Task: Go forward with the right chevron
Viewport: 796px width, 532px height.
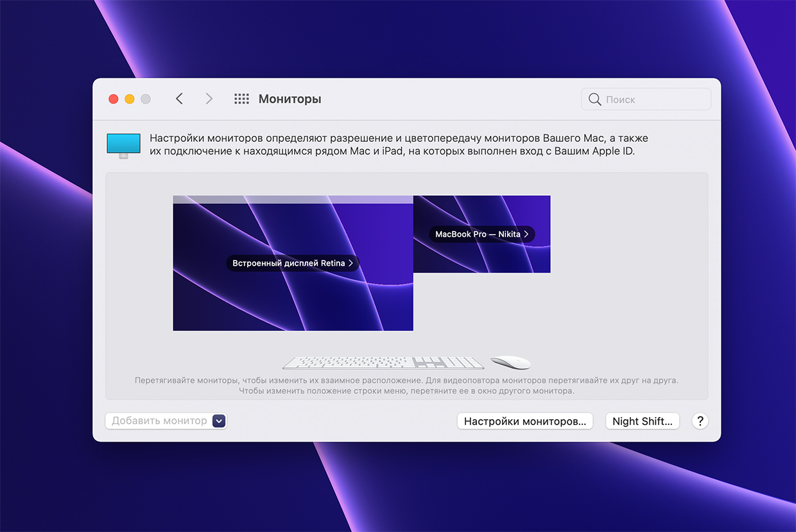Action: coord(209,99)
